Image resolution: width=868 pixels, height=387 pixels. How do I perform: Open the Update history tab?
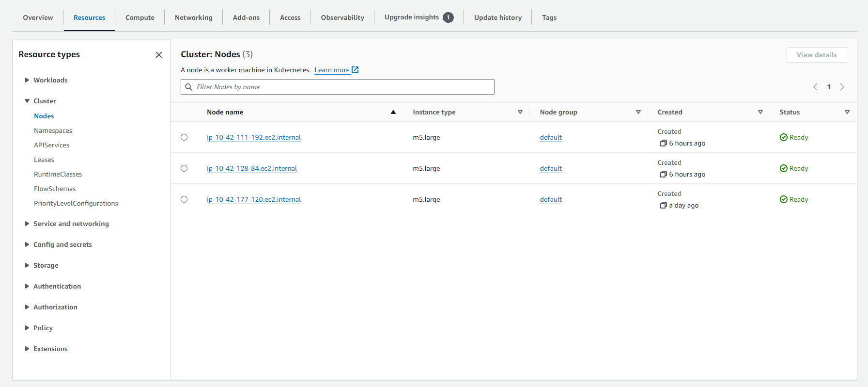(x=498, y=17)
